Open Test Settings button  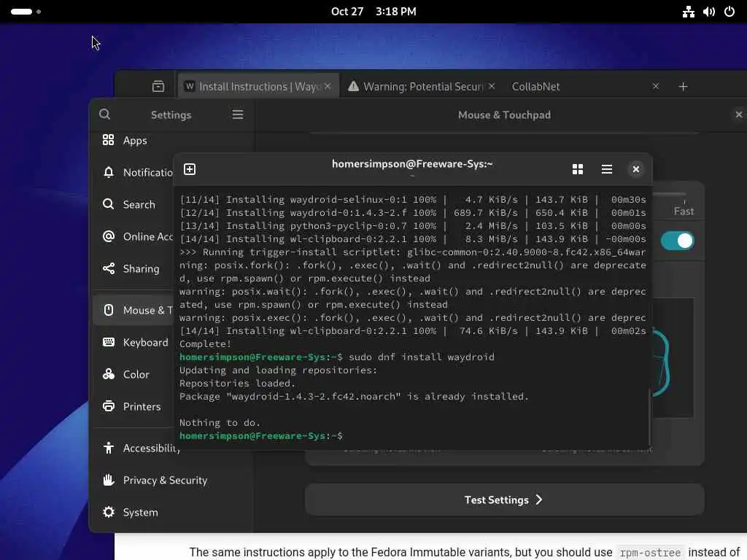[505, 500]
